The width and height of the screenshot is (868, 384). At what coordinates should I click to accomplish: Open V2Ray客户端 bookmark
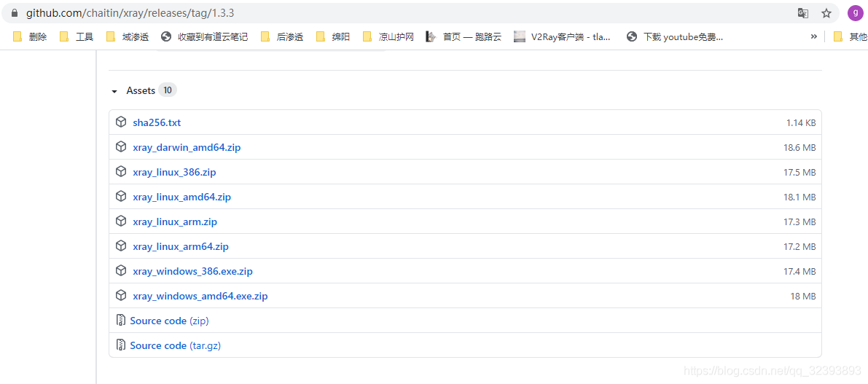pos(562,36)
